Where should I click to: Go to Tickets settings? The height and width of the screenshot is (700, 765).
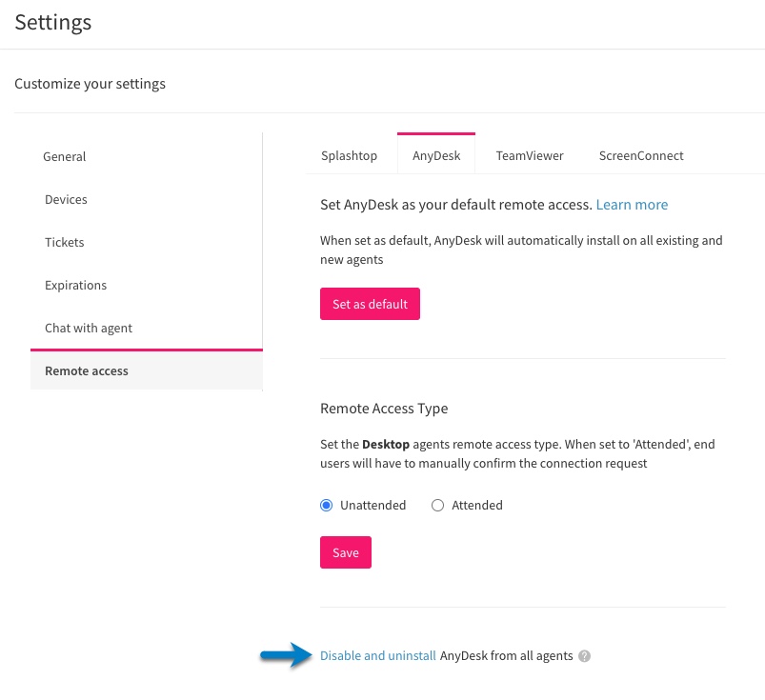[65, 243]
